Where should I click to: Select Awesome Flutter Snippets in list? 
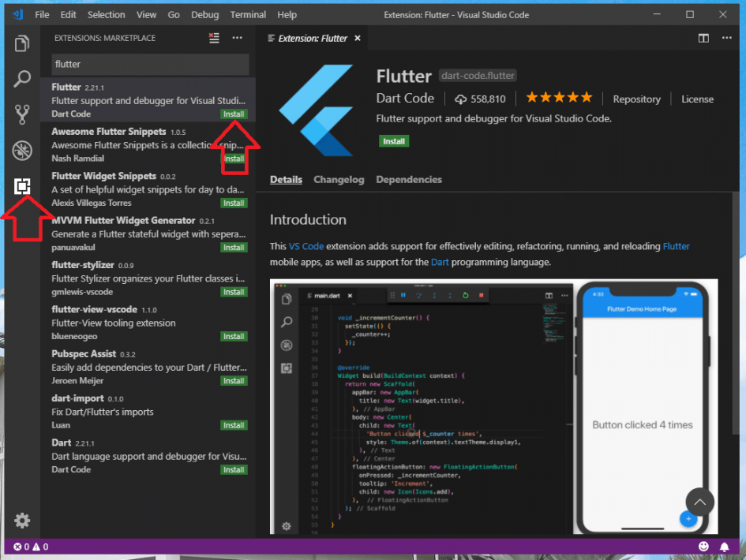click(148, 144)
